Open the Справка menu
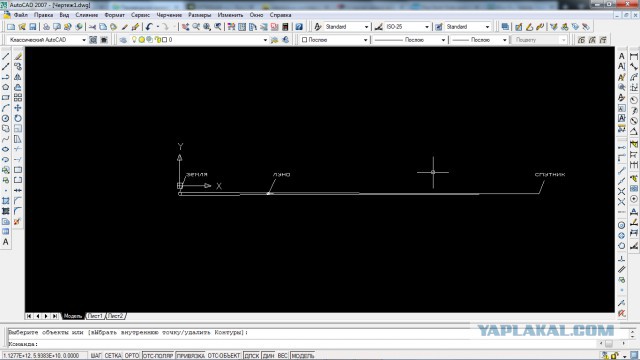The image size is (640, 360). 280,15
